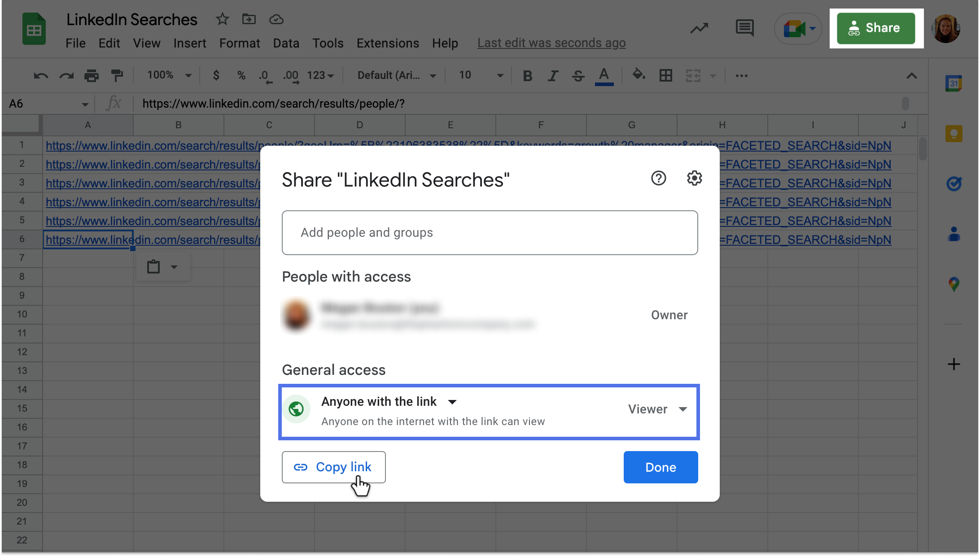Open comment history icon
Image resolution: width=980 pixels, height=556 pixels.
(x=744, y=28)
